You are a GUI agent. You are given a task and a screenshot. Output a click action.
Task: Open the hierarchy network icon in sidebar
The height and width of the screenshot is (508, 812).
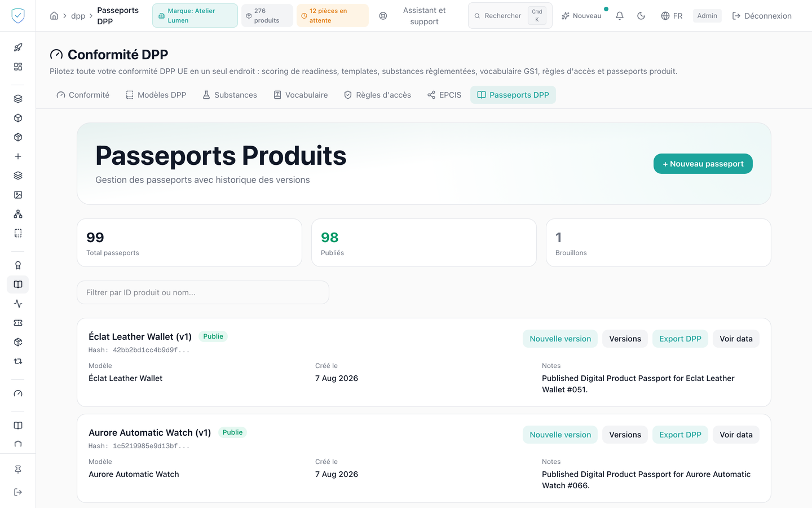tap(18, 214)
